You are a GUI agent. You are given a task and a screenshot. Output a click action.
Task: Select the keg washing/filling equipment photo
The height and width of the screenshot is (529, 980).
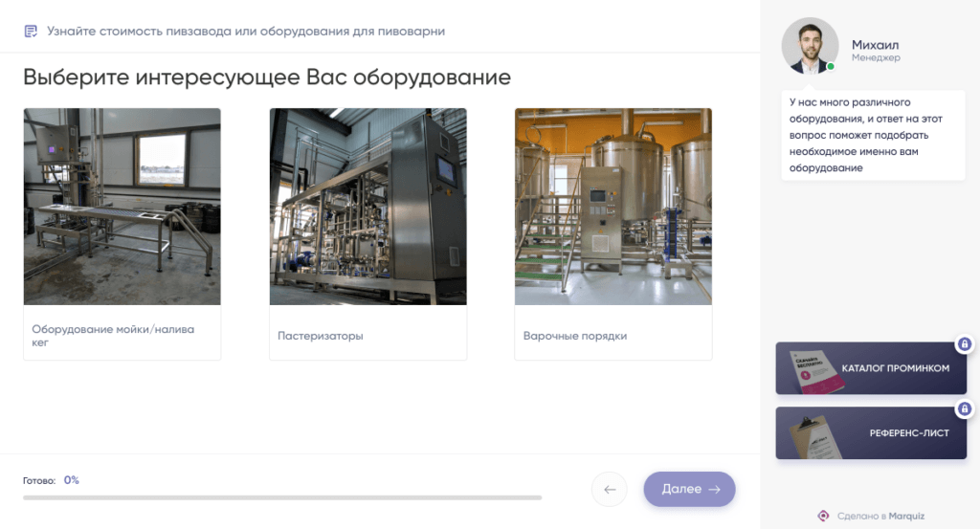(122, 207)
